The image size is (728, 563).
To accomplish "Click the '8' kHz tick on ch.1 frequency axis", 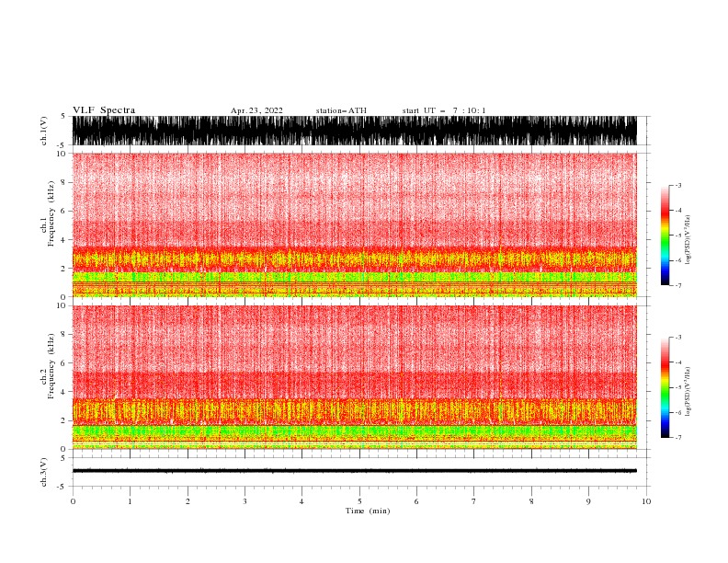I will [x=64, y=182].
